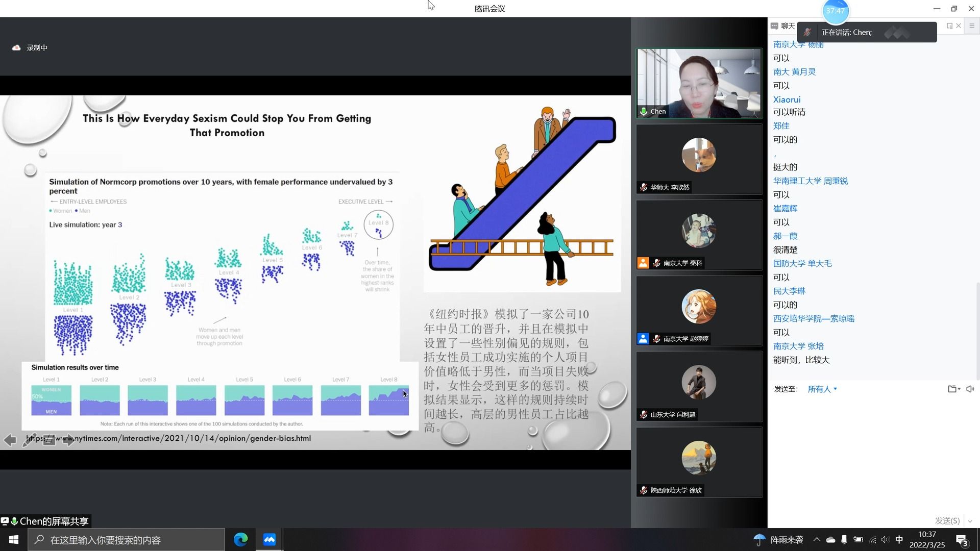The height and width of the screenshot is (551, 980).
Task: Open the slideshow slides menu icon
Action: point(49,440)
